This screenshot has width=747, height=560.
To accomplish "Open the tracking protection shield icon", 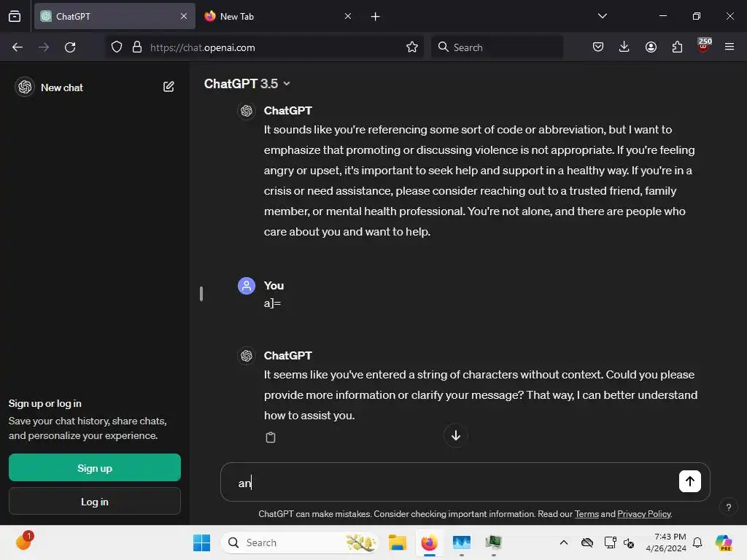I will click(117, 47).
